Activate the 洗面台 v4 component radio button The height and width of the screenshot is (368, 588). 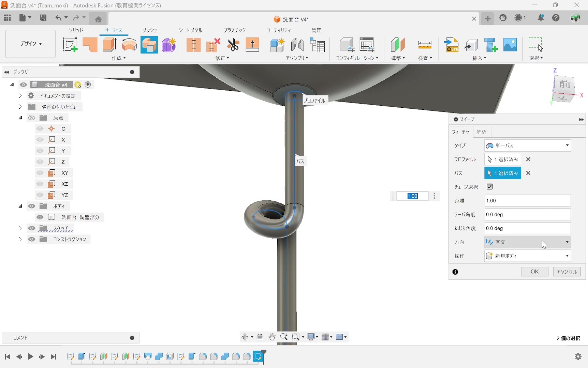[x=88, y=85]
